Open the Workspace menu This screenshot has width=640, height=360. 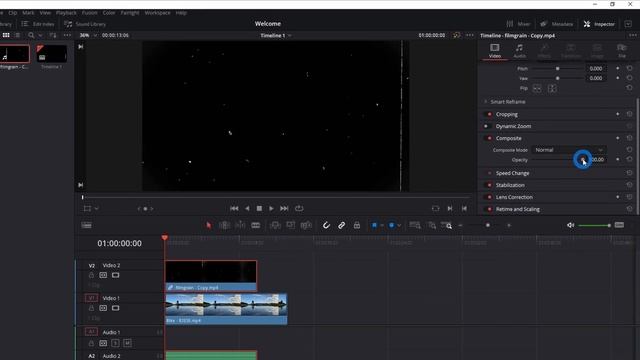pos(158,13)
